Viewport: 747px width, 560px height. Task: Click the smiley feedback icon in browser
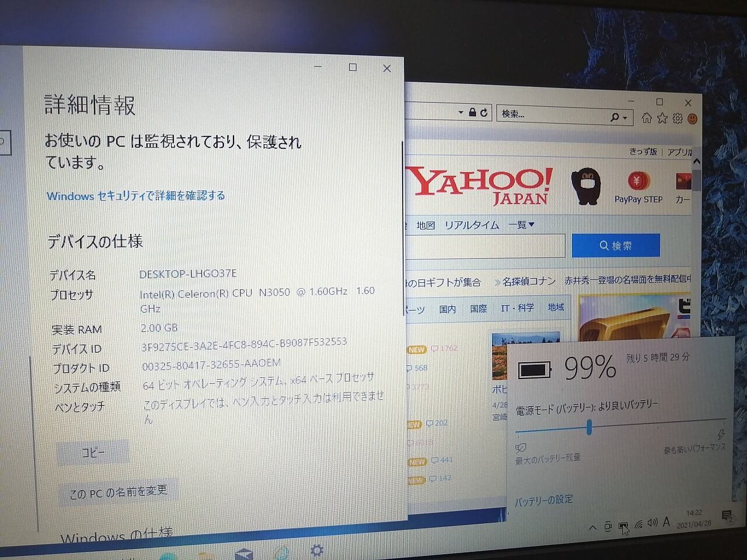pos(692,118)
